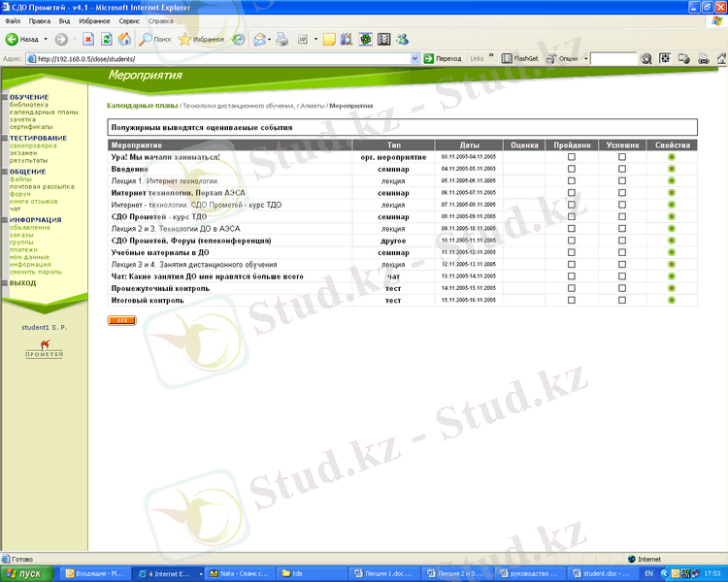
Task: Click the ВЫХОД logout link
Action: tap(22, 283)
